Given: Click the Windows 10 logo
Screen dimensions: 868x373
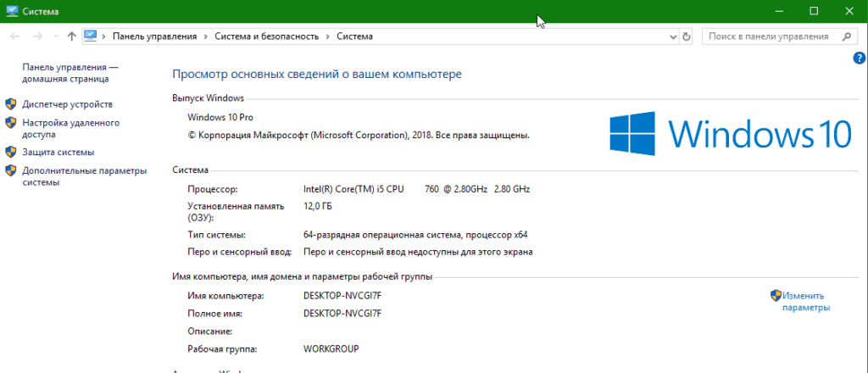Looking at the screenshot, I should point(730,132).
